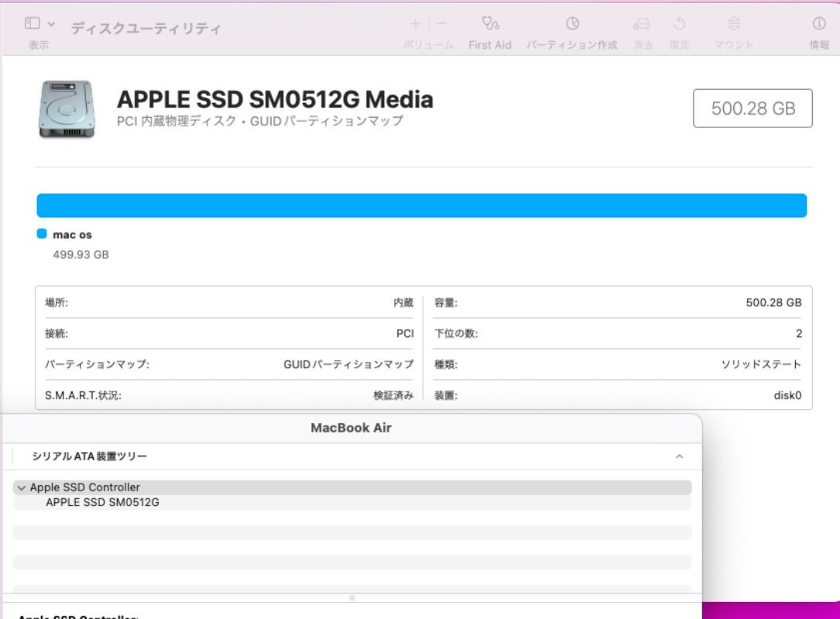Click the MacBook Air window title bar
This screenshot has width=840, height=619.
(x=351, y=428)
